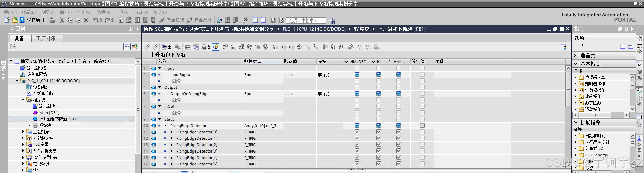
Task: Open Main [OB1] block in project tree
Action: tap(49, 113)
